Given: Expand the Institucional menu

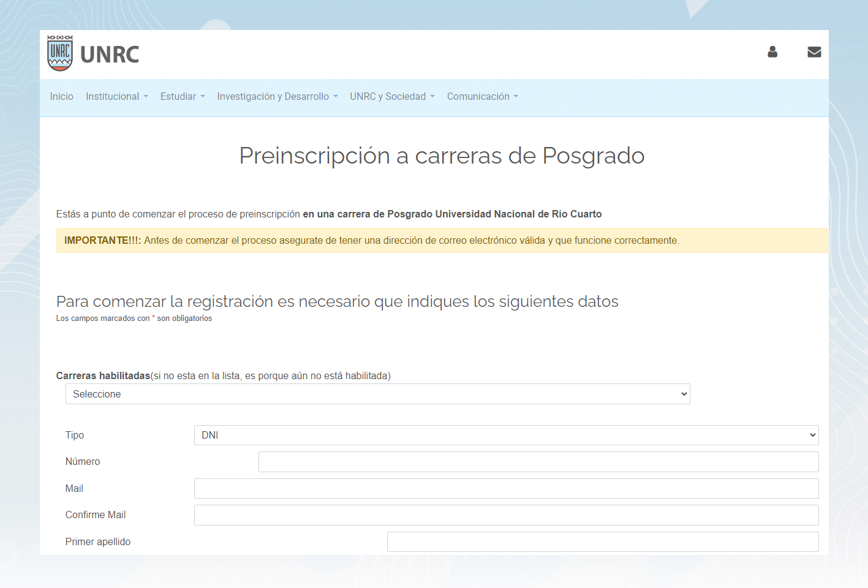Looking at the screenshot, I should coord(116,97).
